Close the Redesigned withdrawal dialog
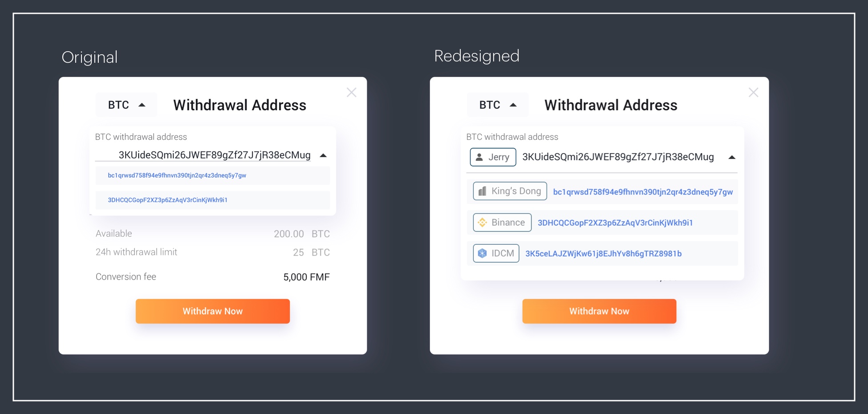868x414 pixels. point(753,93)
